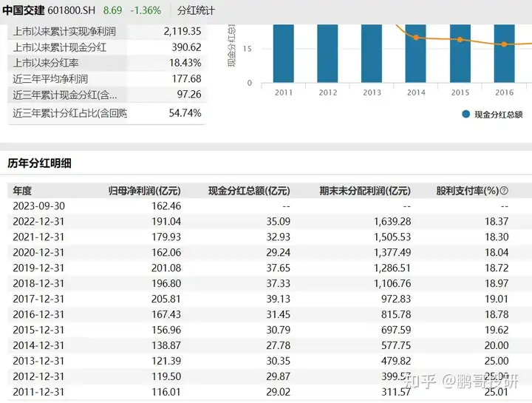Image resolution: width=532 pixels, height=403 pixels.
Task: Click the value 177.68
Action: click(x=187, y=79)
